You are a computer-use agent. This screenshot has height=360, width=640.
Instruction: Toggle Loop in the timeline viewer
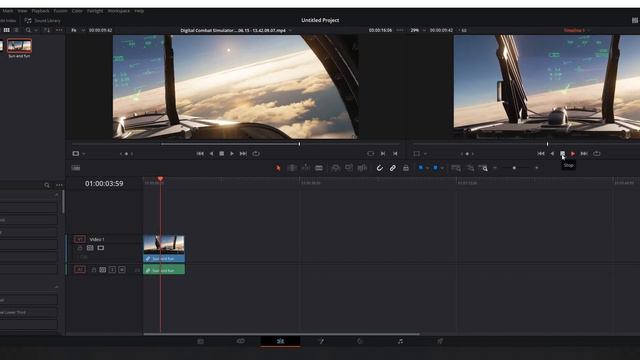pos(597,153)
